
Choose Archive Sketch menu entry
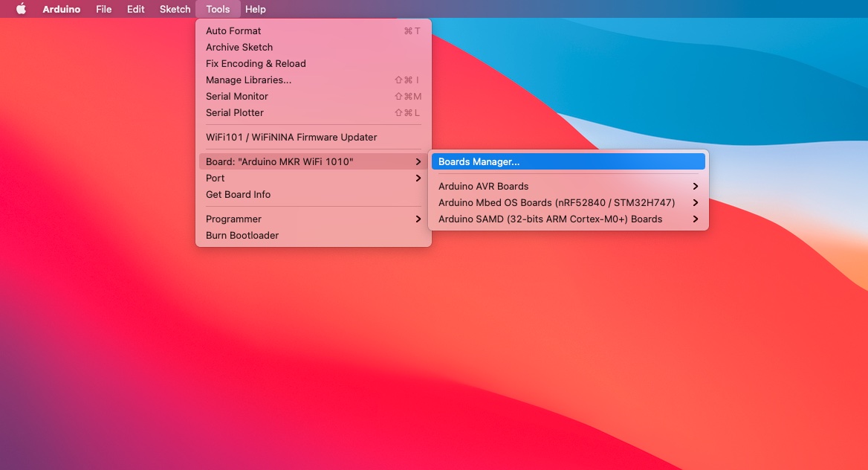click(x=239, y=47)
